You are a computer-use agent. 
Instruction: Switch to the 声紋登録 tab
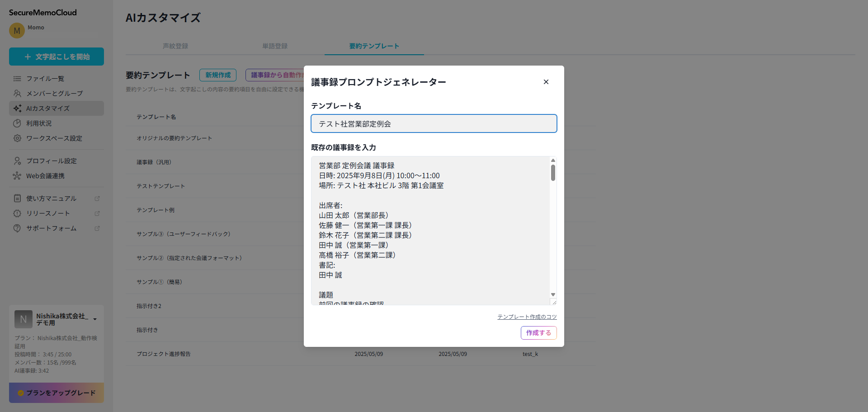point(175,46)
